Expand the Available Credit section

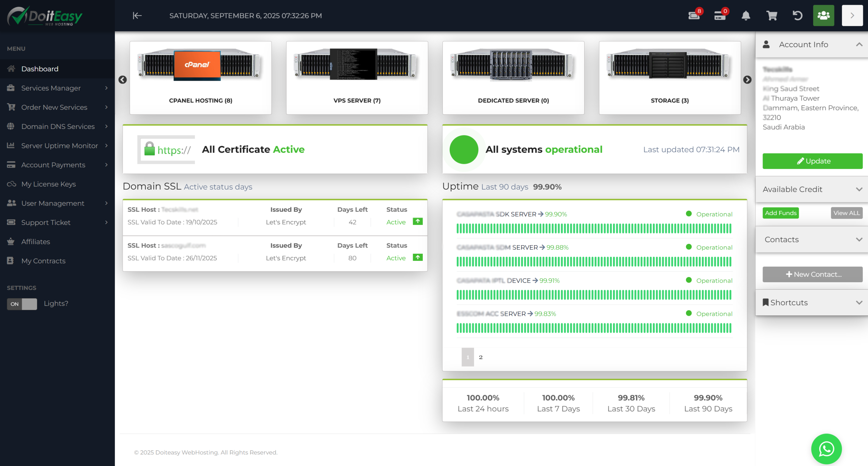pos(859,189)
